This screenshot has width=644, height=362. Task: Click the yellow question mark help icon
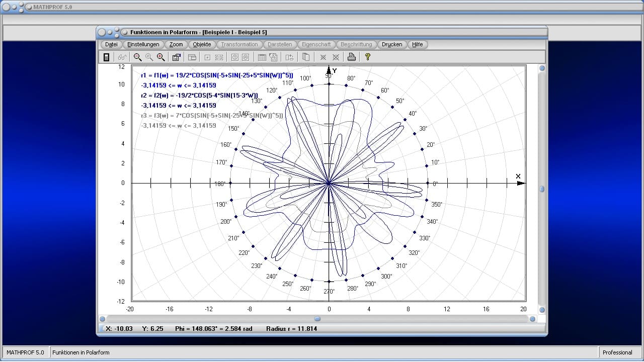[x=368, y=57]
